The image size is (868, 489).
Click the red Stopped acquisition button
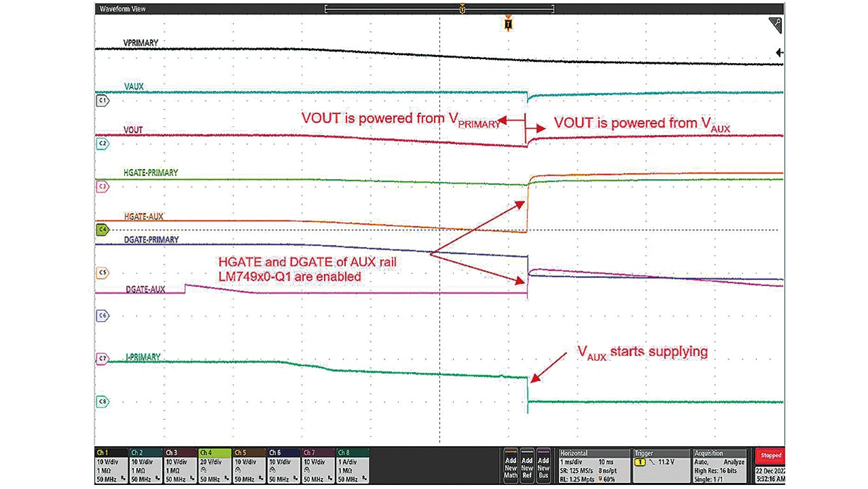(770, 456)
